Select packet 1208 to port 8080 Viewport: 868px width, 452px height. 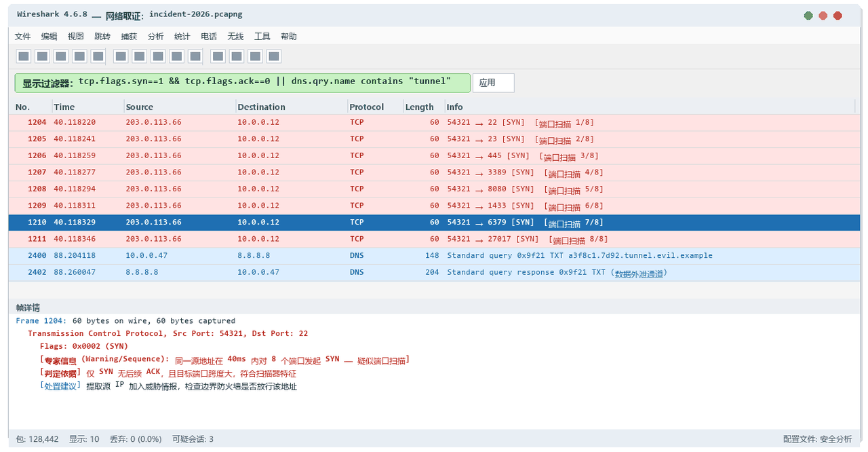(434, 189)
